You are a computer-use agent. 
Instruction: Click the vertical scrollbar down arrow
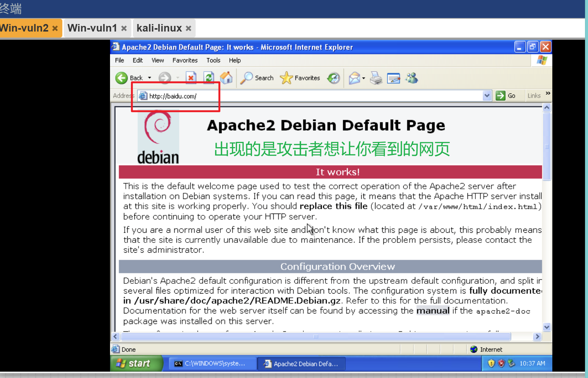coord(547,327)
